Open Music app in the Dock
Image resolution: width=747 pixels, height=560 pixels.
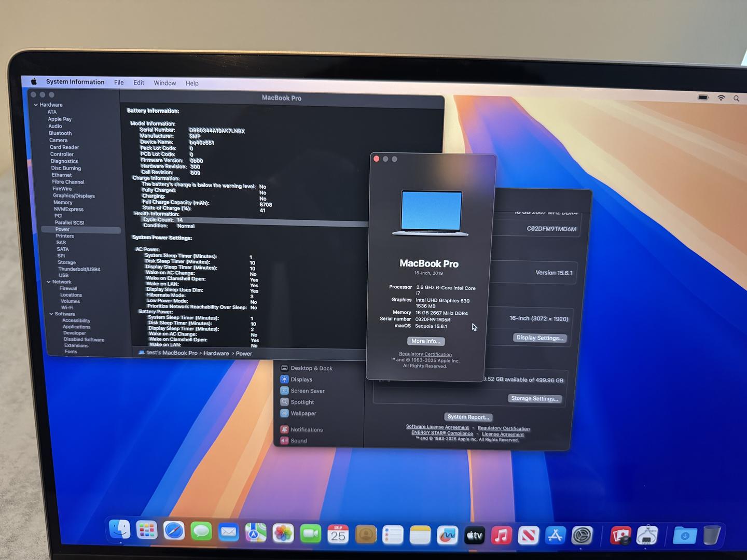click(x=501, y=535)
